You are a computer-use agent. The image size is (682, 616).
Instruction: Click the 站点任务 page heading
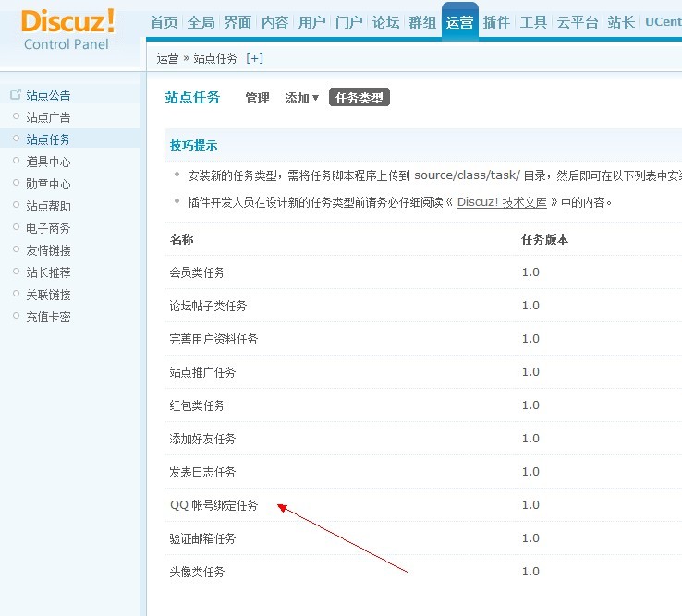(193, 97)
